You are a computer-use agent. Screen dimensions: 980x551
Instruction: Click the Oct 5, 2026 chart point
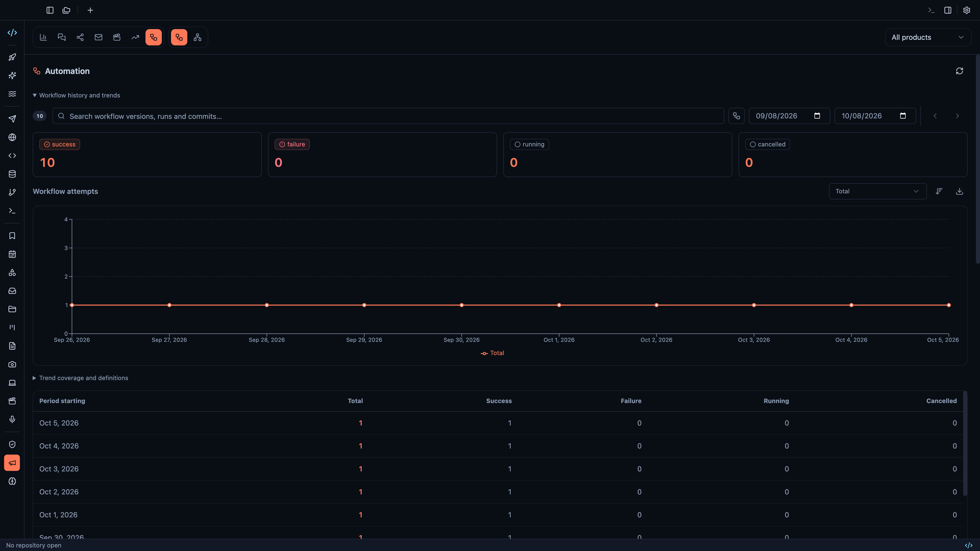[x=949, y=305]
